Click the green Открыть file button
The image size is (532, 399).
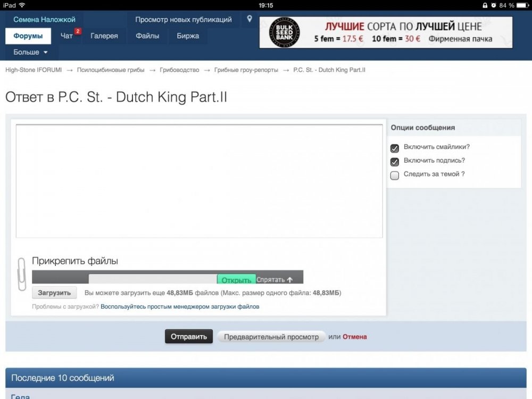pos(236,280)
